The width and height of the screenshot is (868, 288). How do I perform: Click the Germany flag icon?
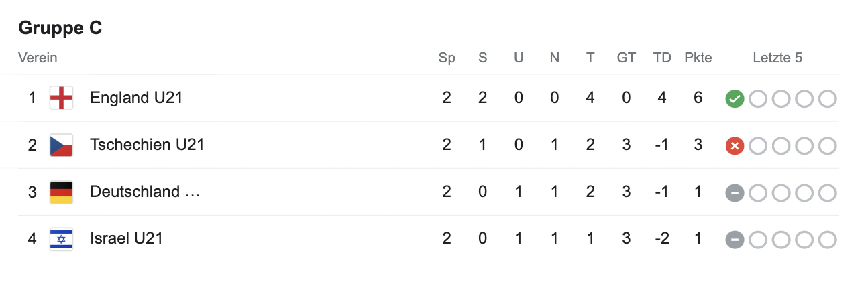point(61,192)
